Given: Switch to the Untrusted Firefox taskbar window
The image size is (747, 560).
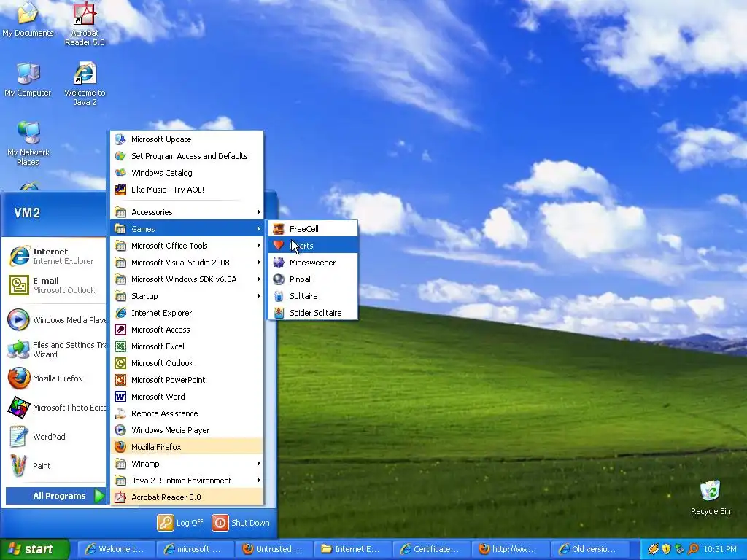Looking at the screenshot, I should point(274,550).
